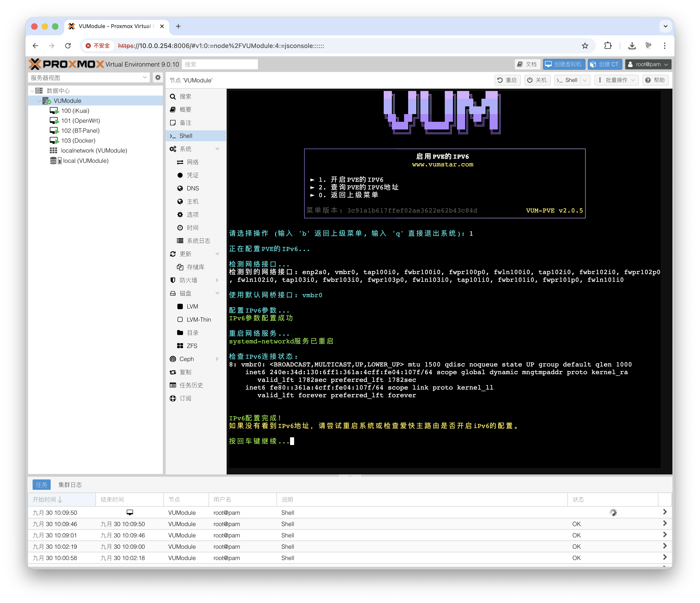Open the 批量操作 menu

[616, 80]
